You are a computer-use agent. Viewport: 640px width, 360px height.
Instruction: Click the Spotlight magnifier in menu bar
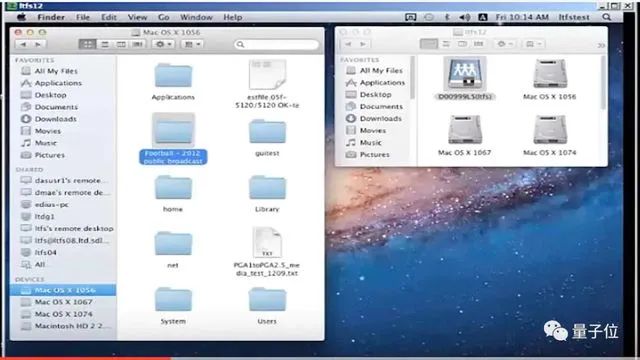tap(607, 17)
